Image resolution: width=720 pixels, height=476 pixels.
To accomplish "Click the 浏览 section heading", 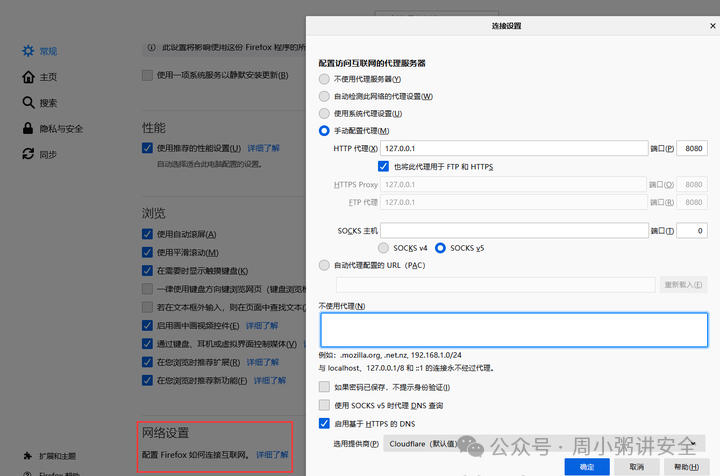I will 153,213.
